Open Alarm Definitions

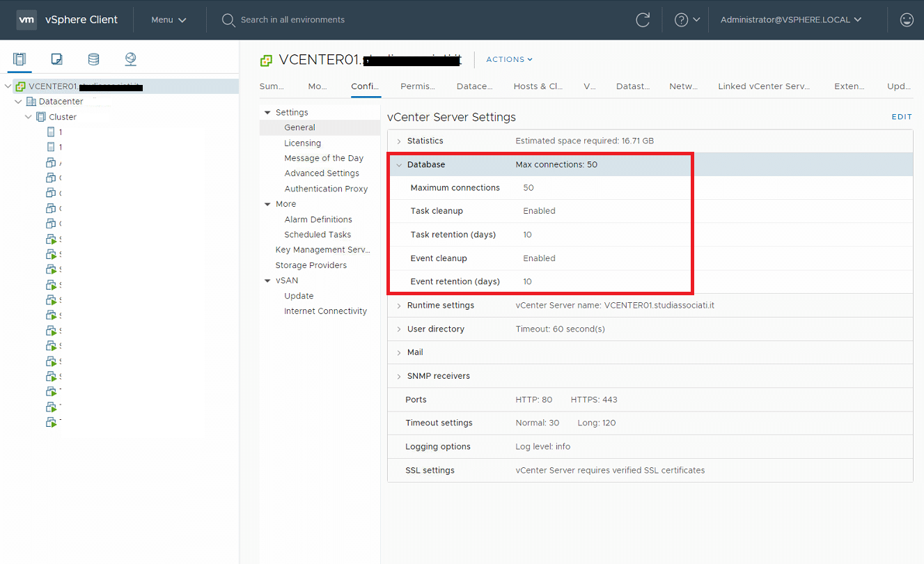(318, 219)
